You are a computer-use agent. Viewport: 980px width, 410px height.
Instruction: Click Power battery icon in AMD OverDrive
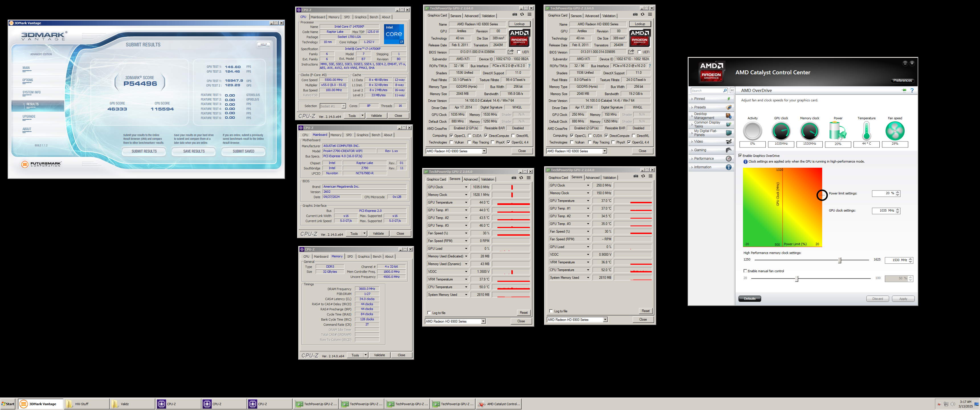pyautogui.click(x=838, y=131)
